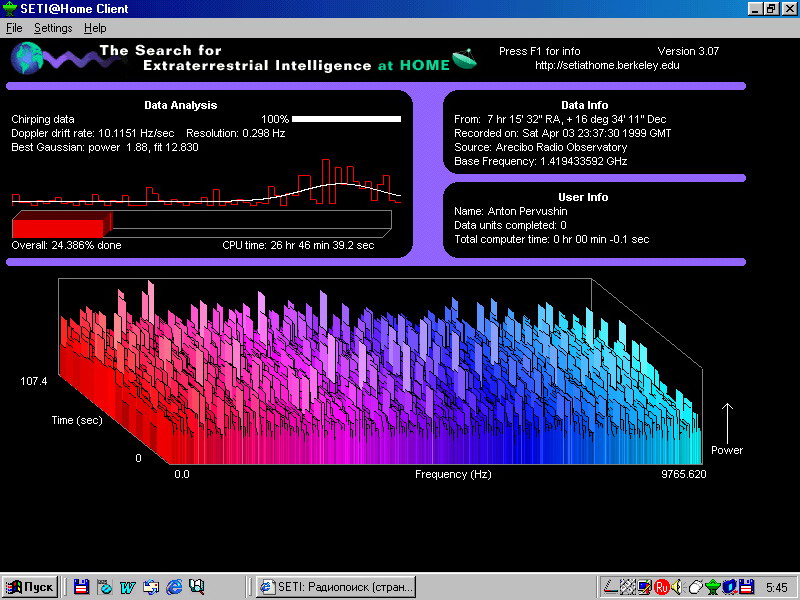Click 'Name: Anton Pervushin' text
This screenshot has height=600, width=800.
(x=510, y=211)
